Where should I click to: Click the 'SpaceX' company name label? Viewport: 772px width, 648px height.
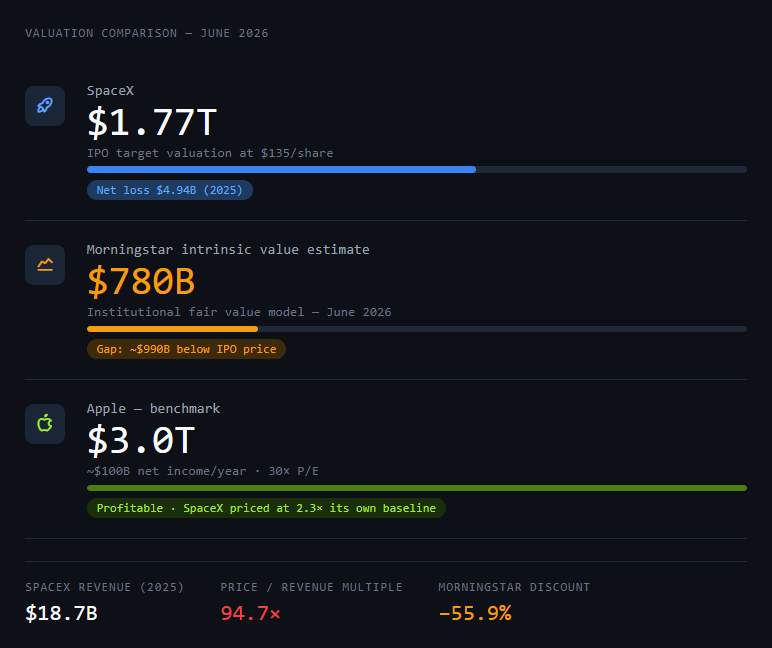(x=110, y=91)
